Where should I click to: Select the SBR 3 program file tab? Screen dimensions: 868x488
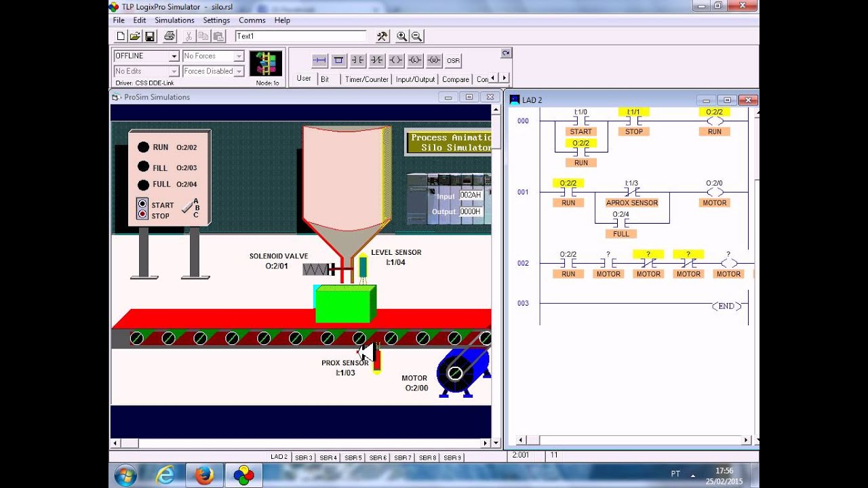tap(304, 457)
